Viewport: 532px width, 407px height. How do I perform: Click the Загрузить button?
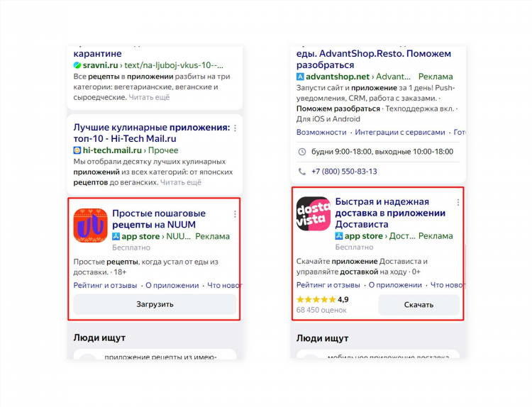(x=155, y=304)
